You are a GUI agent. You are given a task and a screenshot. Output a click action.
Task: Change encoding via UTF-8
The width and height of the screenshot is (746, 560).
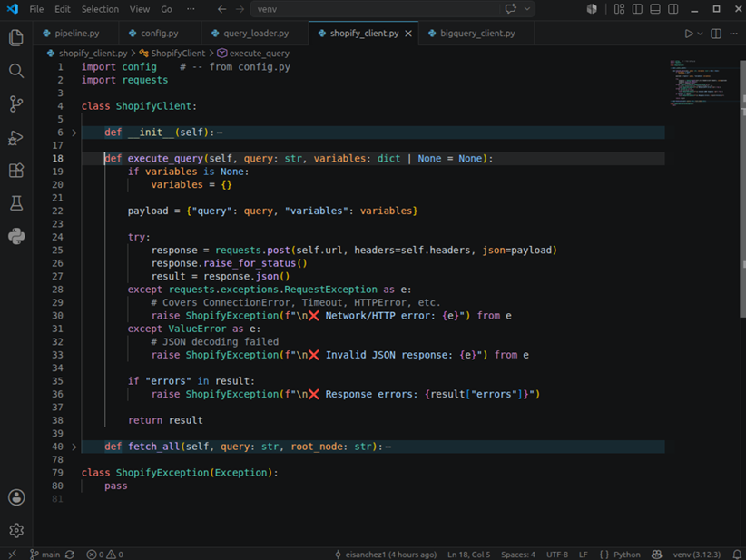(556, 555)
